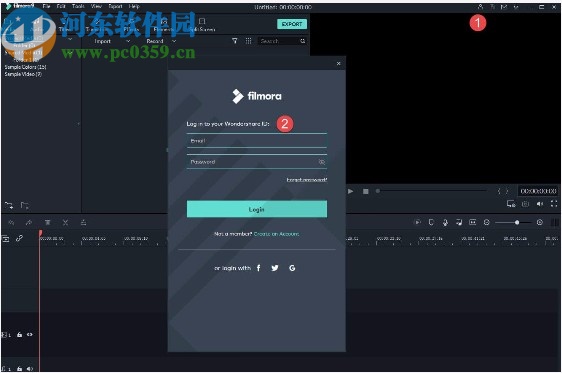Screen dimensions: 562x373
Task: Click the preview Play button
Action: (351, 191)
